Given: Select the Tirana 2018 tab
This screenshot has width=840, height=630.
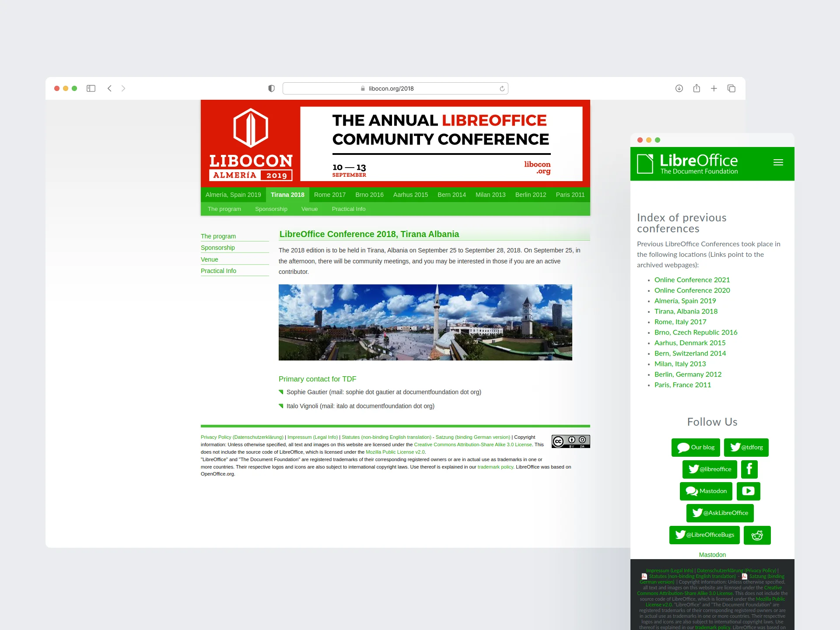Looking at the screenshot, I should pos(287,195).
